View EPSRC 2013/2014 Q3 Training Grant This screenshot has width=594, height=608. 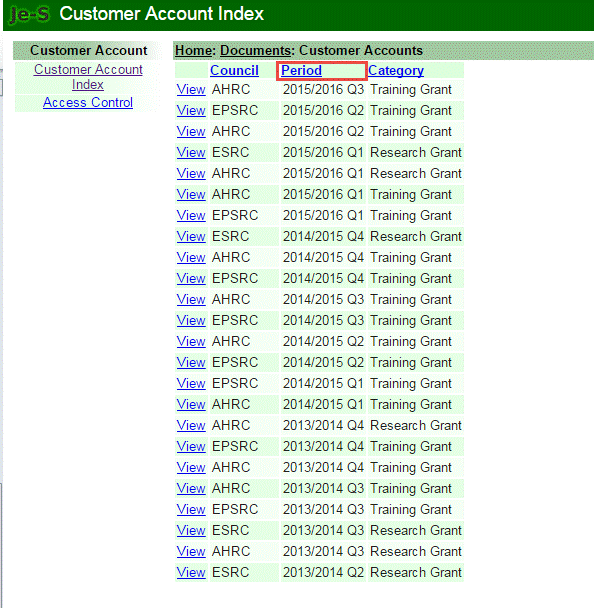click(191, 510)
